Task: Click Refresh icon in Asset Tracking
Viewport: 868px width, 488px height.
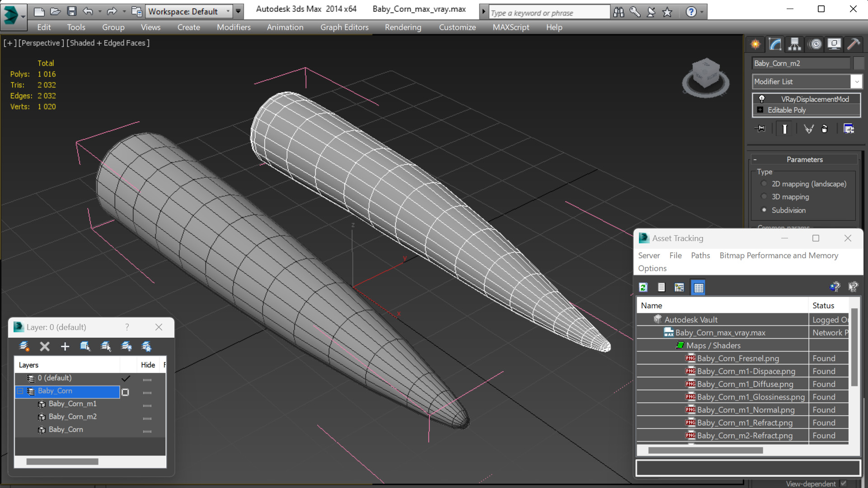Action: click(x=643, y=287)
